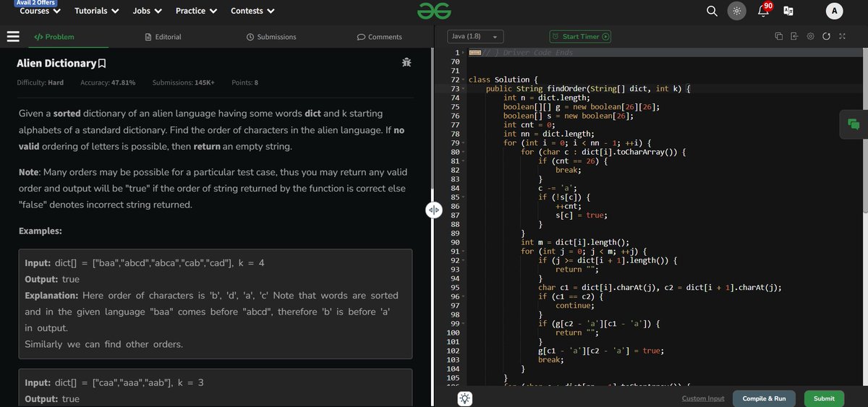Click Compile & Run button
The width and height of the screenshot is (868, 407).
[x=764, y=398]
